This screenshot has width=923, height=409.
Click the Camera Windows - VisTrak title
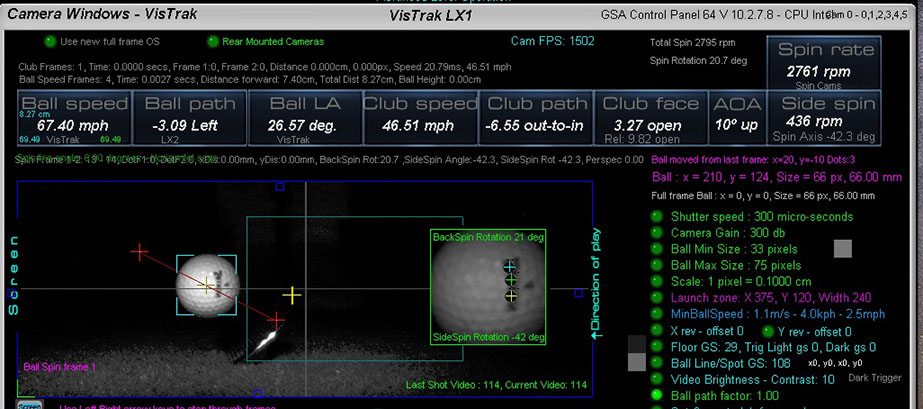(x=102, y=13)
